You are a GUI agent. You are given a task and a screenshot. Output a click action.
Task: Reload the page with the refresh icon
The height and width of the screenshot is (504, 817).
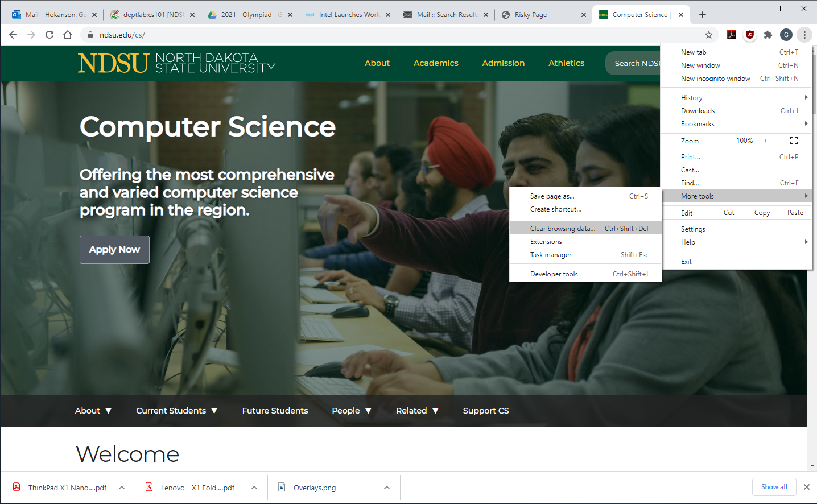[49, 35]
